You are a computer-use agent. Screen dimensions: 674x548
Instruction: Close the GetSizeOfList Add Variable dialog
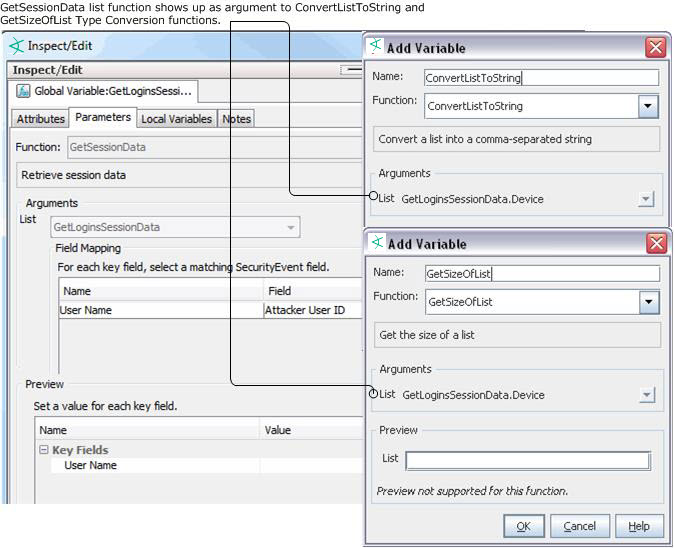(656, 244)
